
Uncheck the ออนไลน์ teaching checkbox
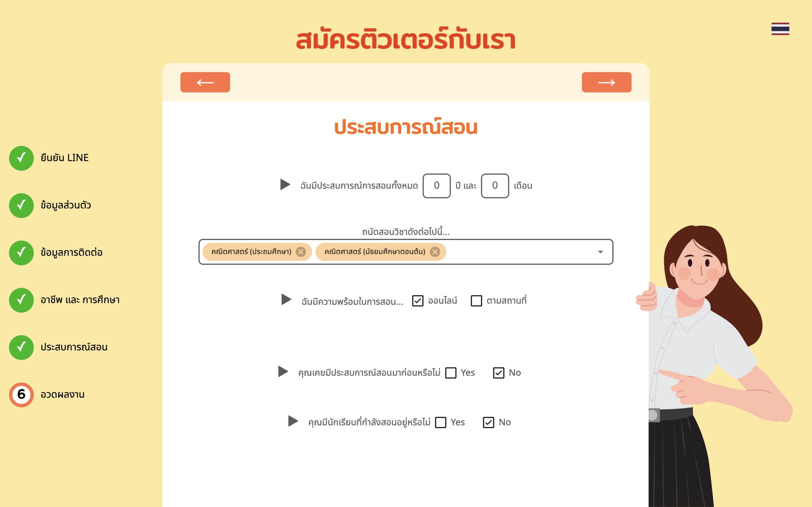pyautogui.click(x=417, y=301)
